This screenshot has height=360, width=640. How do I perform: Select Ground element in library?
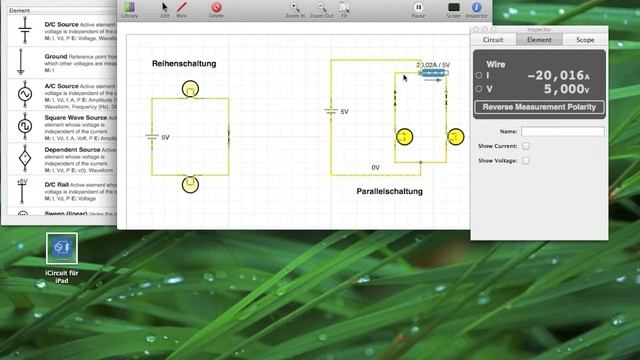coord(62,62)
